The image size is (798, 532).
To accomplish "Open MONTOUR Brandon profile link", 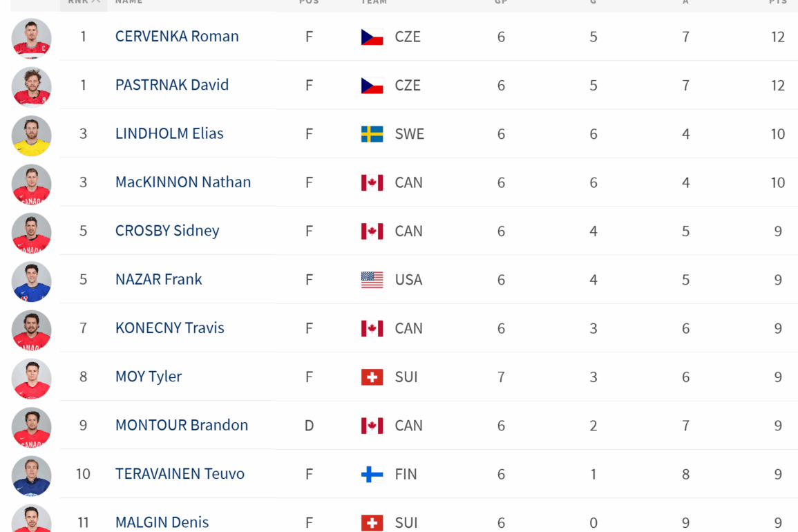I will 182,425.
